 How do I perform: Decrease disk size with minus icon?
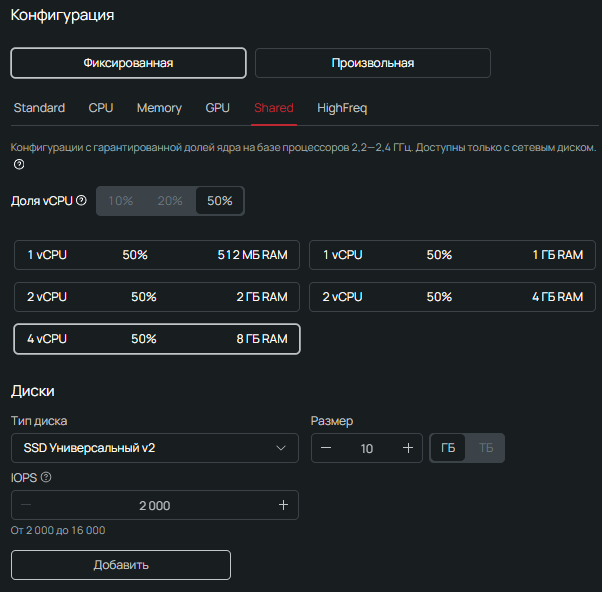[x=327, y=448]
